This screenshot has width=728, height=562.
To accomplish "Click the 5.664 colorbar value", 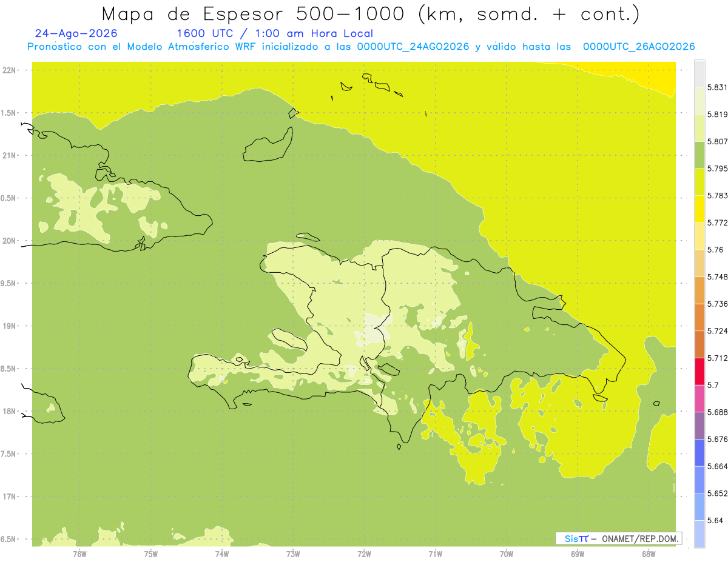I will click(717, 466).
